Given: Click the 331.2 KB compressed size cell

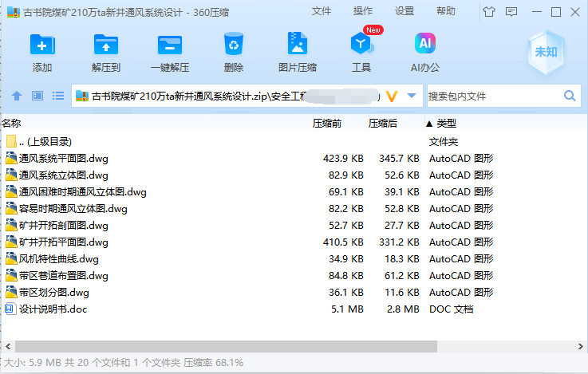Looking at the screenshot, I should tap(399, 242).
